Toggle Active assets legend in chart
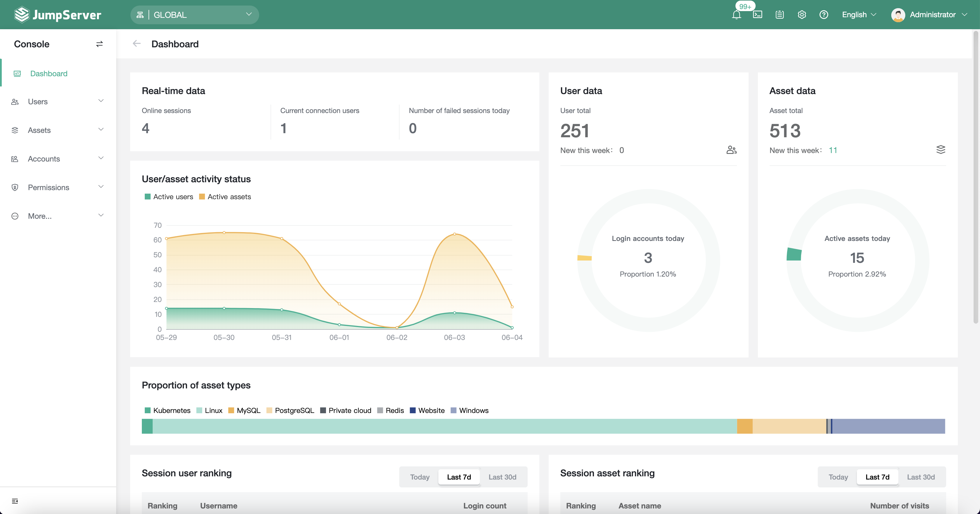Viewport: 980px width, 514px height. pyautogui.click(x=225, y=197)
